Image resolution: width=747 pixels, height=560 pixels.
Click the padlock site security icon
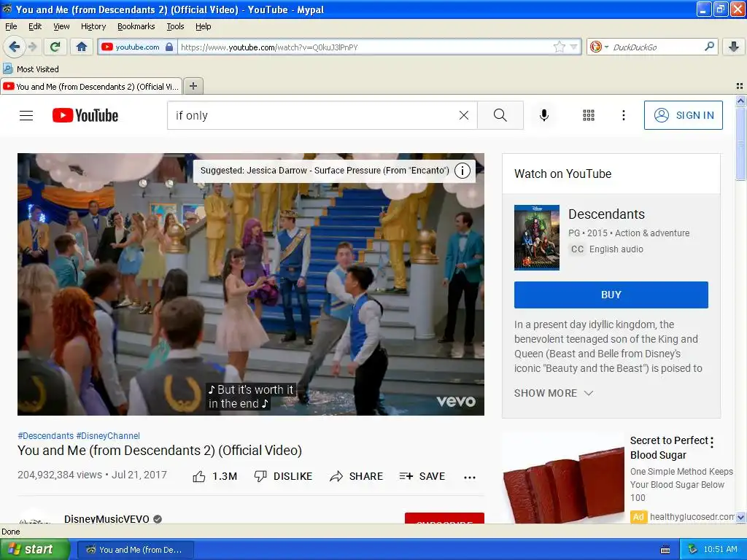(x=169, y=47)
